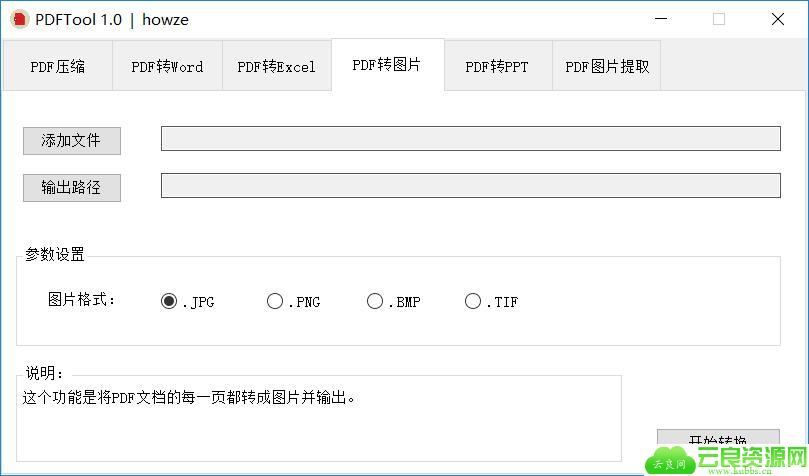Select the PDF转Excel tab
Image resolution: width=809 pixels, height=476 pixels.
[x=276, y=67]
